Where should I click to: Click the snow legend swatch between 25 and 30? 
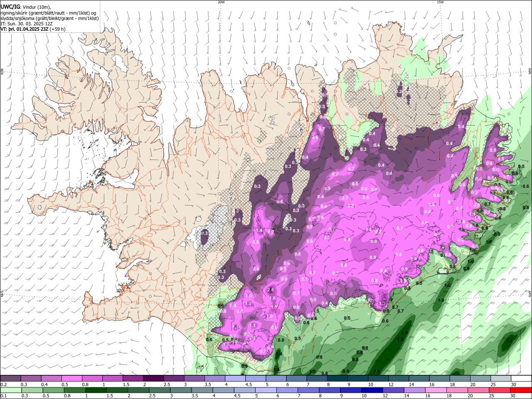tap(501, 378)
